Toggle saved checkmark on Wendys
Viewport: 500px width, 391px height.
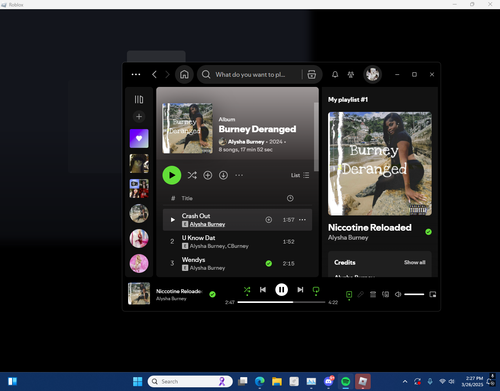click(x=268, y=263)
